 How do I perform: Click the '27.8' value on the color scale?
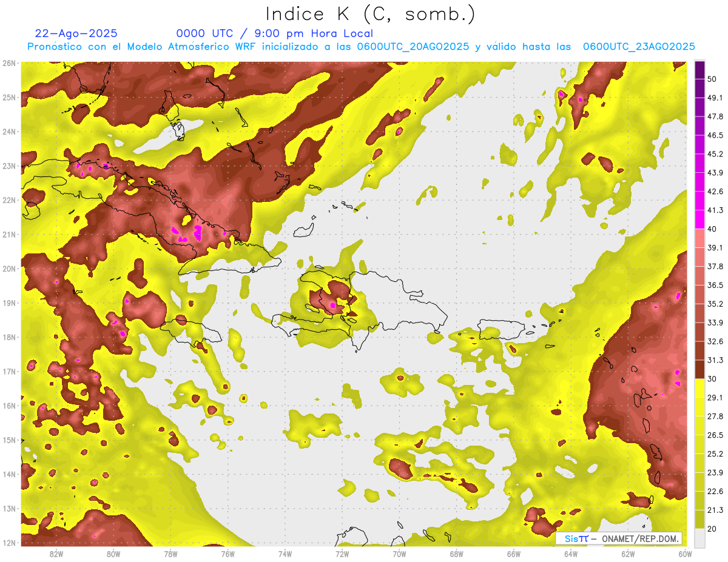click(x=715, y=416)
